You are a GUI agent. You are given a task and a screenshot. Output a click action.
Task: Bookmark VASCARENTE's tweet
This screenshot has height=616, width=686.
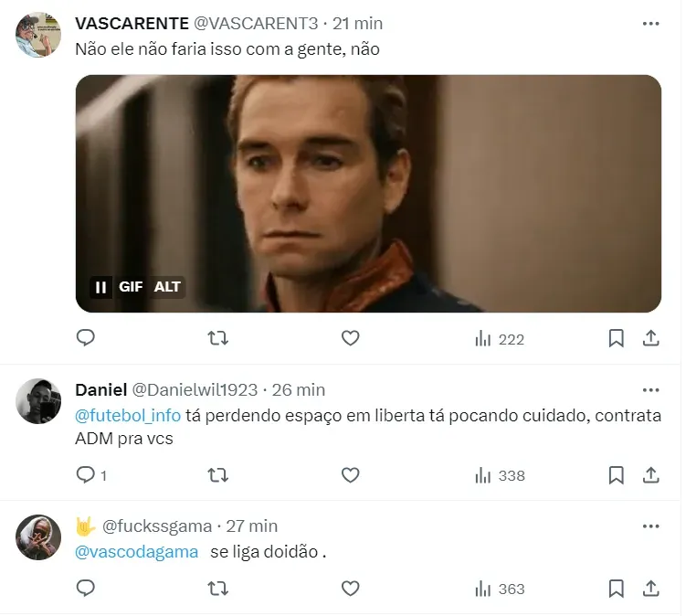pyautogui.click(x=616, y=338)
